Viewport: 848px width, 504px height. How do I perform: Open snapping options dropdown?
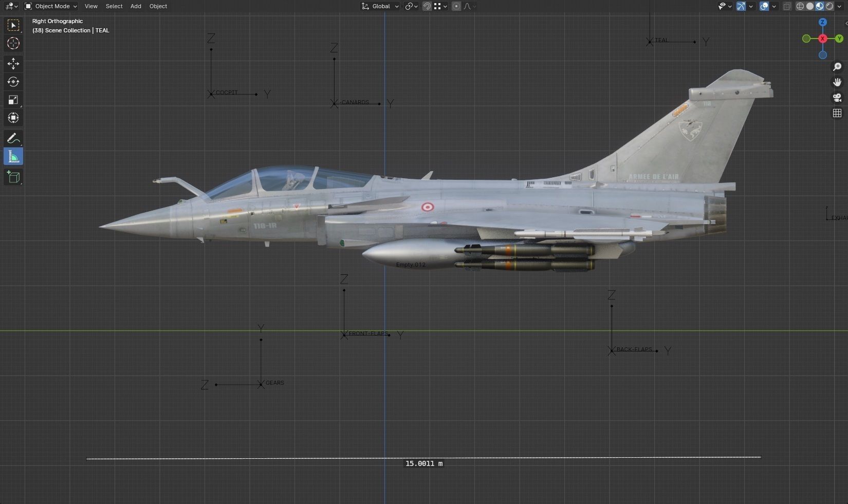(440, 6)
